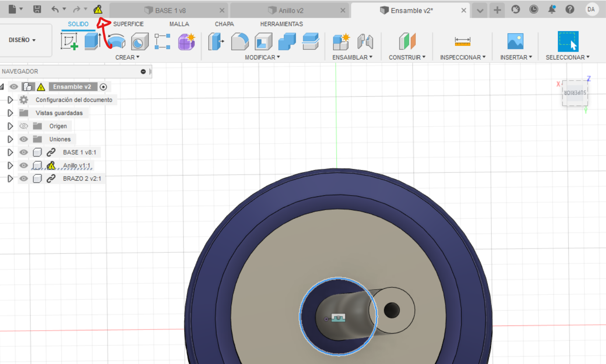The image size is (606, 364).
Task: Expand Configuración del documento node
Action: click(11, 100)
